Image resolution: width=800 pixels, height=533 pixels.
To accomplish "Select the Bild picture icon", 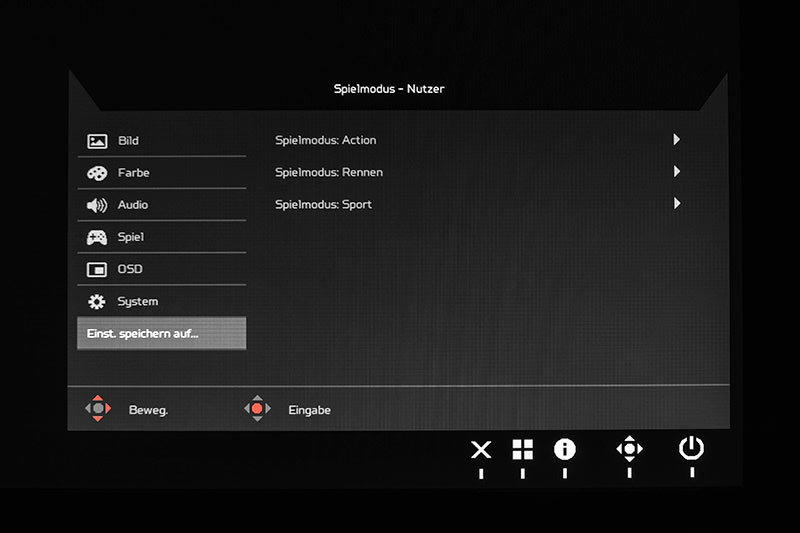I will click(97, 141).
